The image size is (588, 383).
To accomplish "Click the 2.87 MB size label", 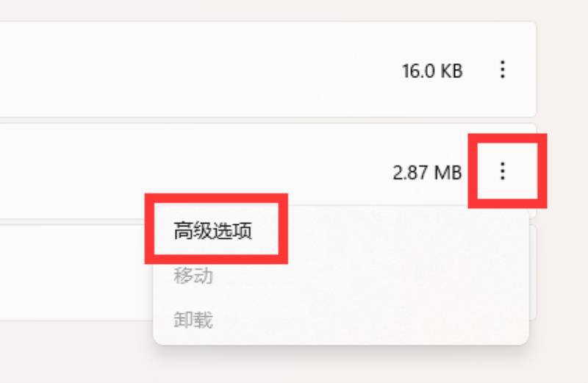I will pos(427,173).
